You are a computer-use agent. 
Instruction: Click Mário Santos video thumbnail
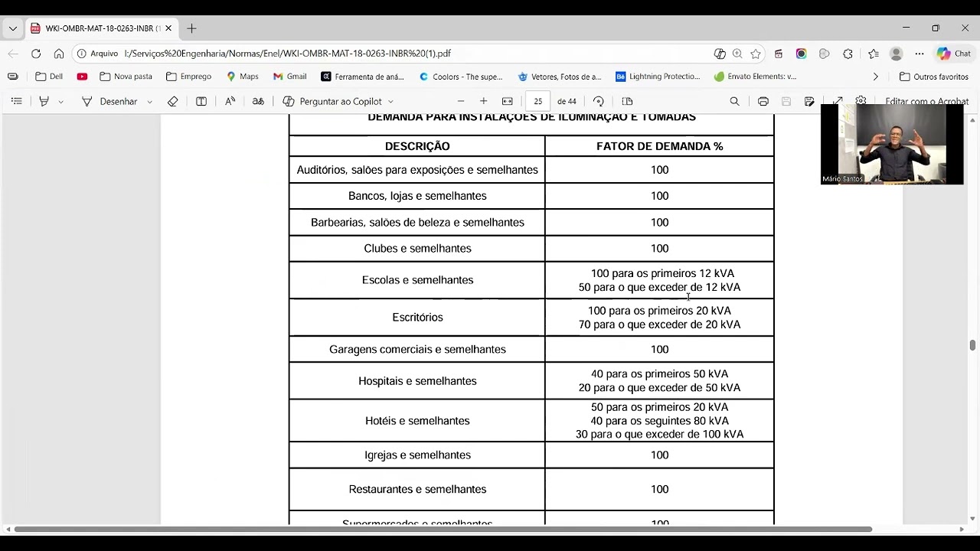(892, 144)
